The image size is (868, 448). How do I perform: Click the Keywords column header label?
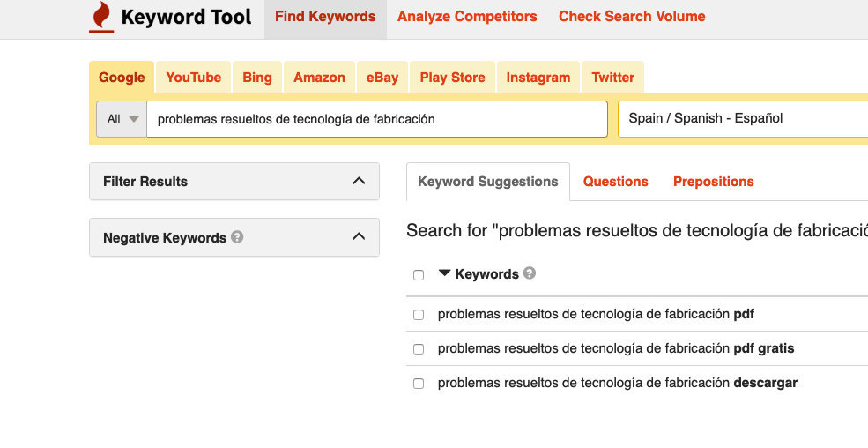pos(486,274)
